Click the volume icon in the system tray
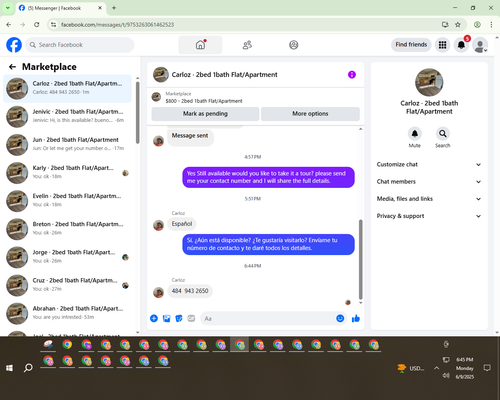 point(446,376)
